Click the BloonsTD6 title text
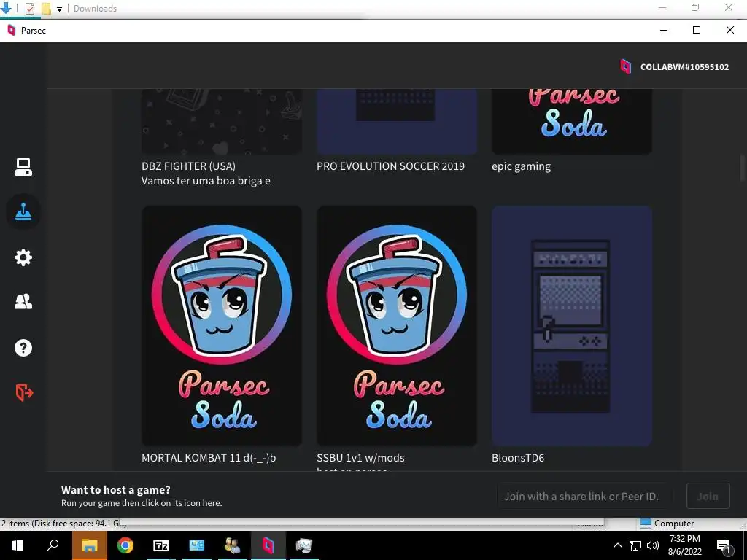Image resolution: width=747 pixels, height=560 pixels. pos(518,458)
